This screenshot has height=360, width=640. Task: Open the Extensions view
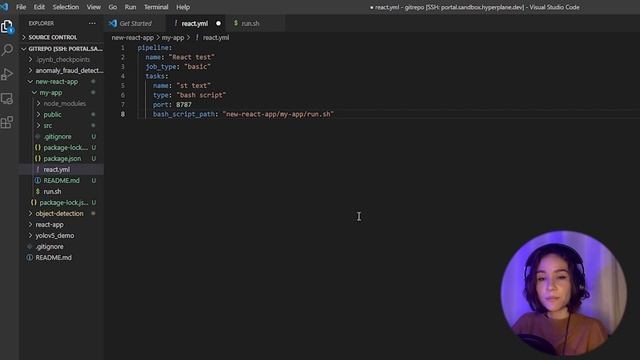tap(7, 122)
